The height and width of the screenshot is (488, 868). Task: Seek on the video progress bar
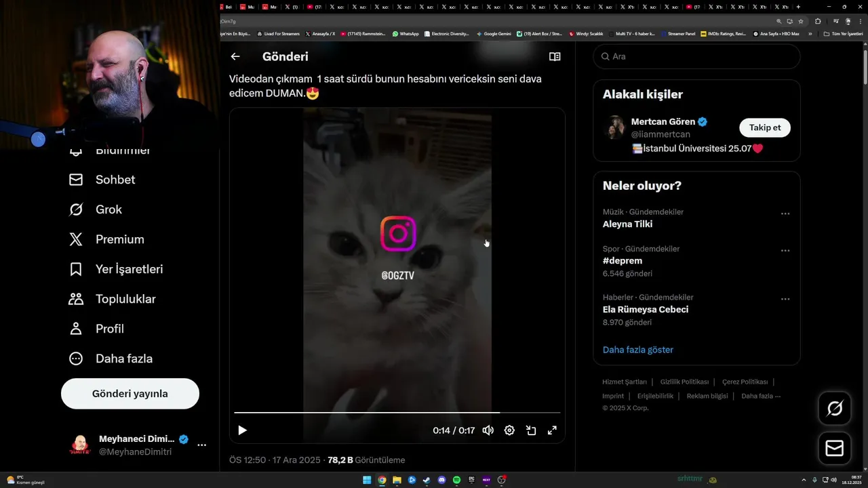click(x=397, y=412)
